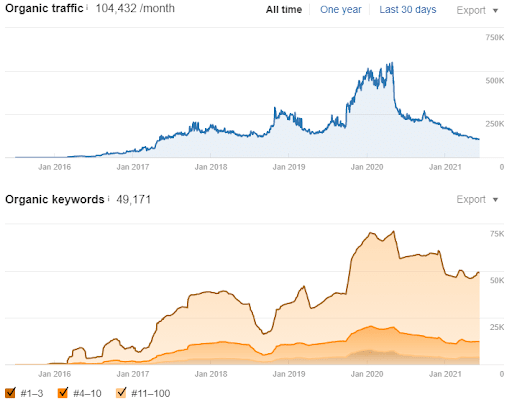Click the Organic keywords heading
Screen dimensions: 512x399
tap(55, 199)
